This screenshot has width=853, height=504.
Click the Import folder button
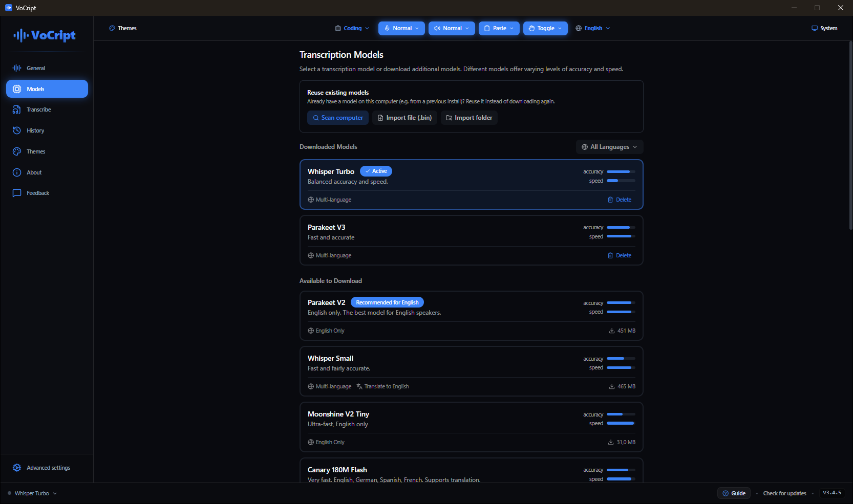click(x=469, y=118)
